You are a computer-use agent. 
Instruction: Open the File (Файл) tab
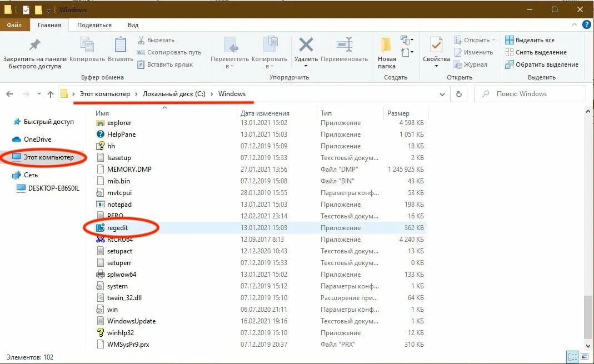click(x=14, y=25)
